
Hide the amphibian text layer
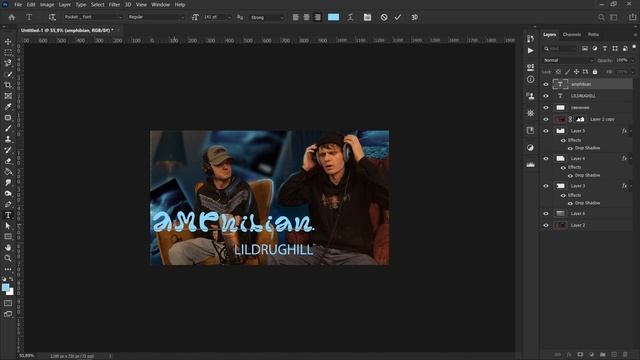coord(546,84)
